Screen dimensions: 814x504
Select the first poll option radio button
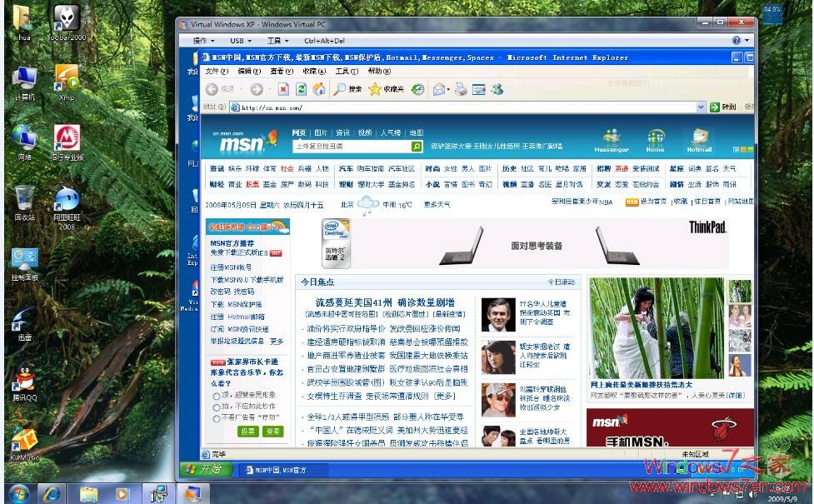pos(217,395)
